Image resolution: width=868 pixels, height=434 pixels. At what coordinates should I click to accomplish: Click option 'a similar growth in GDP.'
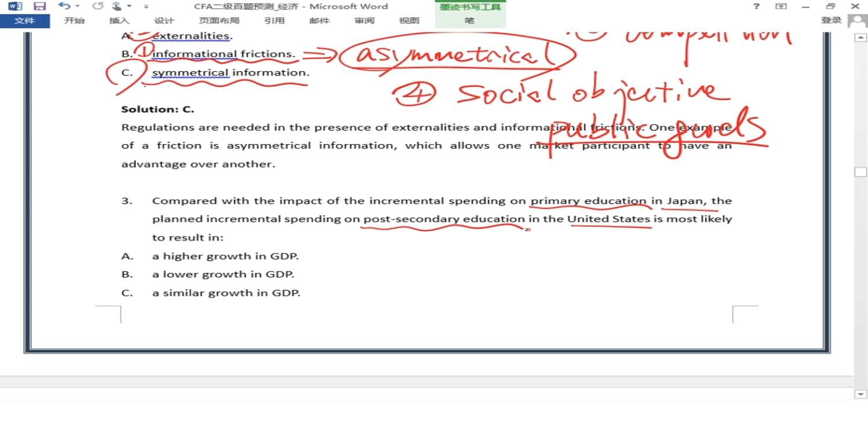pyautogui.click(x=226, y=293)
